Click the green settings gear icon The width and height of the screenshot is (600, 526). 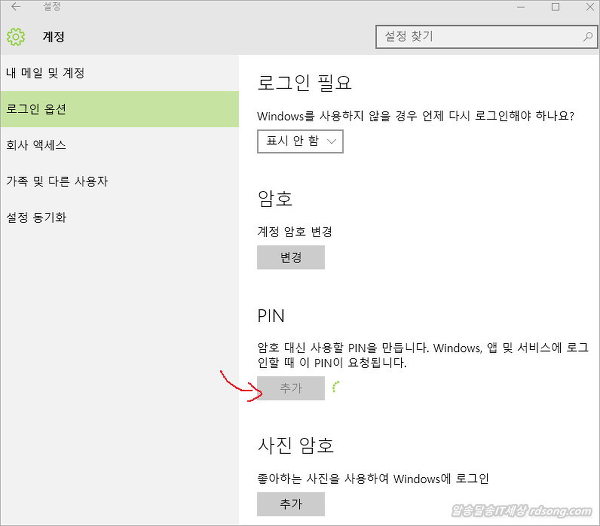point(16,37)
